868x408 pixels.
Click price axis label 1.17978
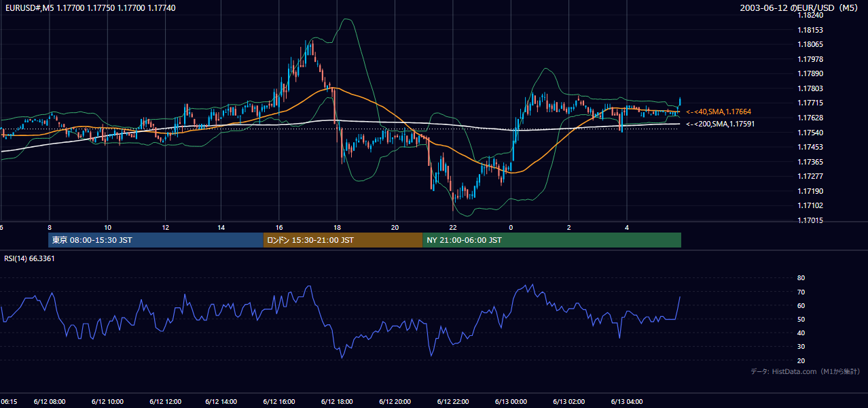pos(810,59)
